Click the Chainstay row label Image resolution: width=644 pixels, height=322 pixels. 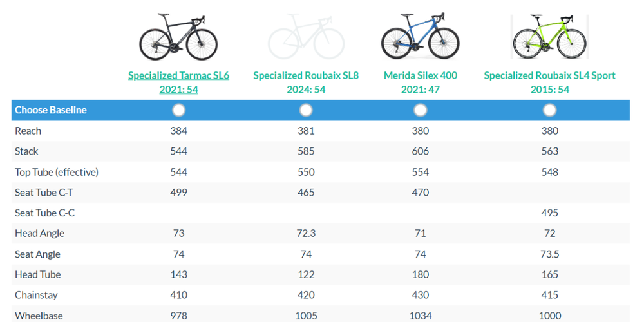tap(37, 295)
